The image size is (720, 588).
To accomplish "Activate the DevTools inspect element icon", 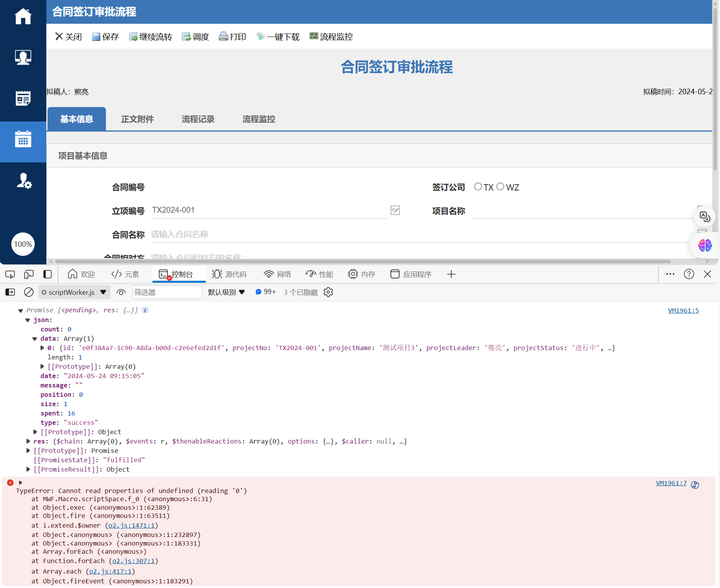I will coord(10,274).
